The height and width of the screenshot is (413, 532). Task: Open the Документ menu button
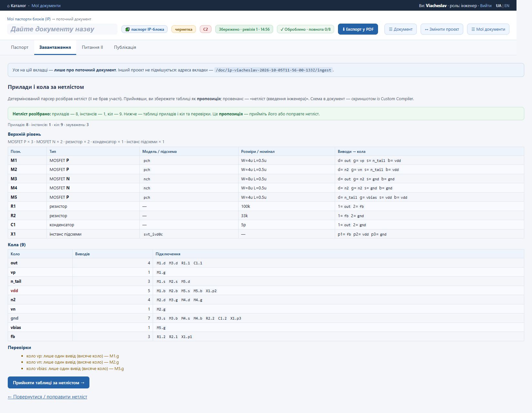[x=401, y=29]
